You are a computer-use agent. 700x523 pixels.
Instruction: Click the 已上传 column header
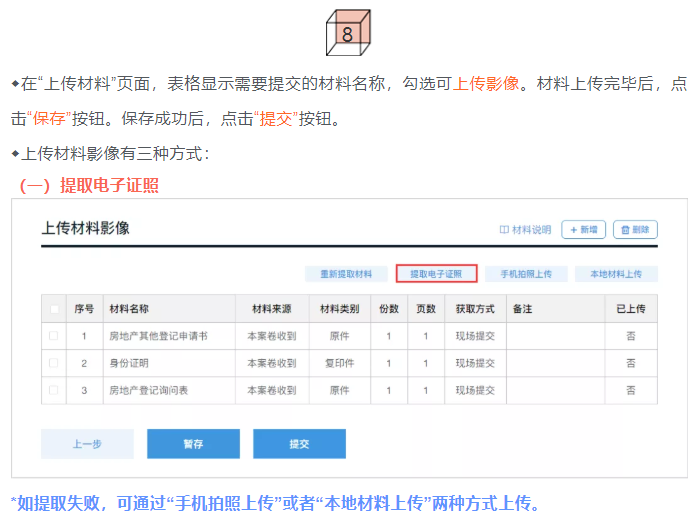630,309
